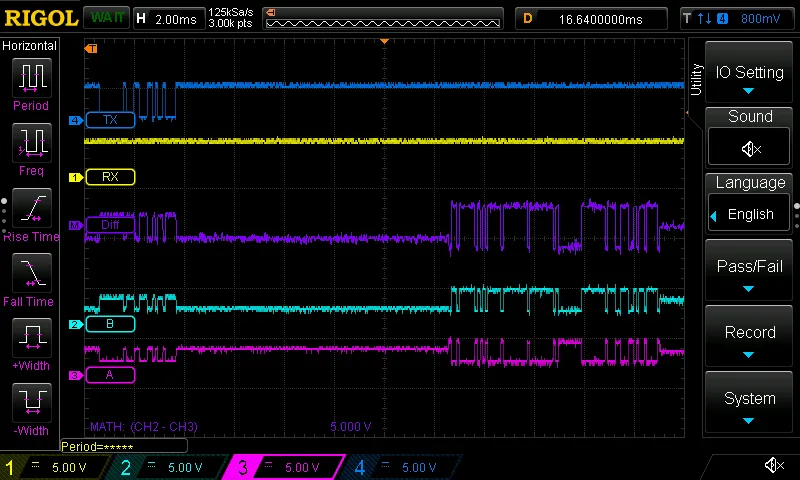The height and width of the screenshot is (480, 800).
Task: Select the -Width measurement icon
Action: 31,402
